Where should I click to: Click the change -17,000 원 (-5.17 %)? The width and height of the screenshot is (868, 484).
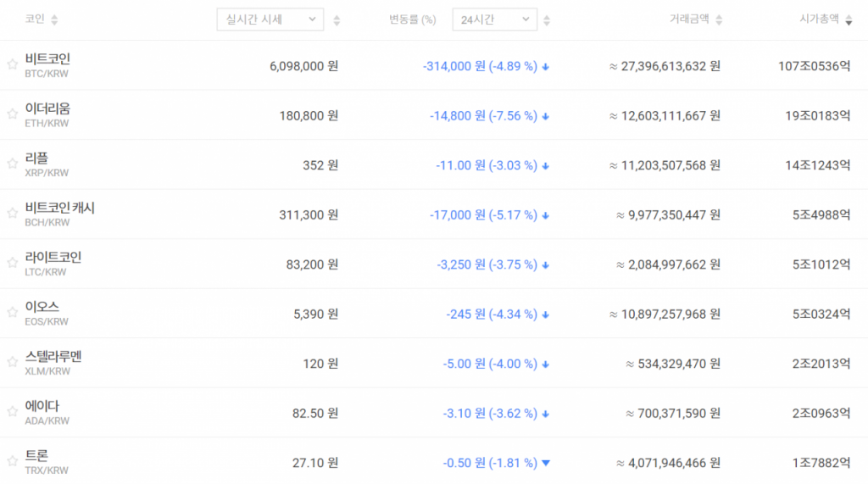[483, 214]
